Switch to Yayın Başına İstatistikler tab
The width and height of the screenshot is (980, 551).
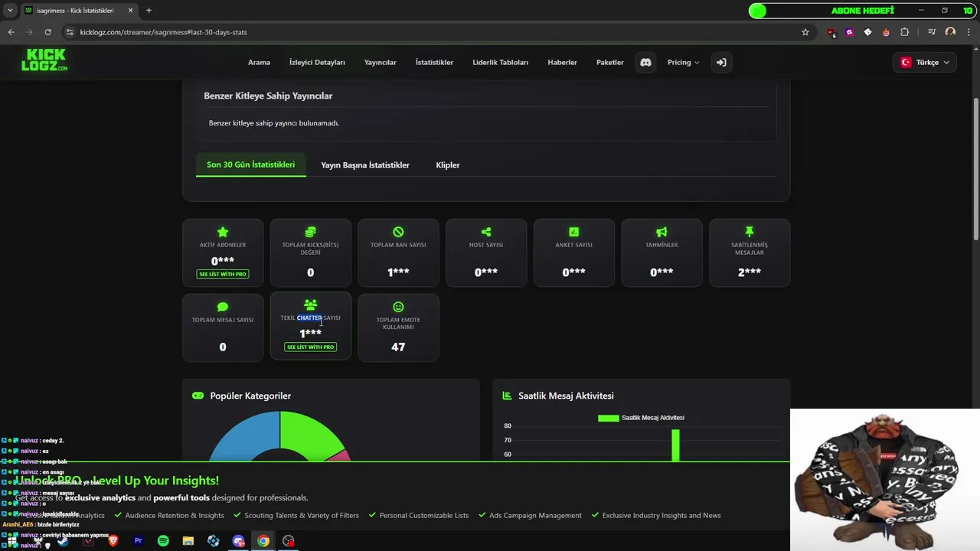[365, 165]
